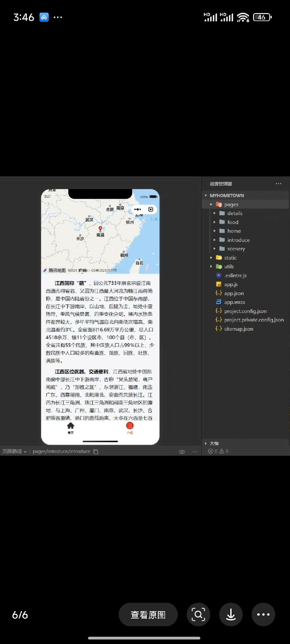Screen dimensions: 290x644
Task: Click the utils folder icon
Action: click(x=219, y=266)
